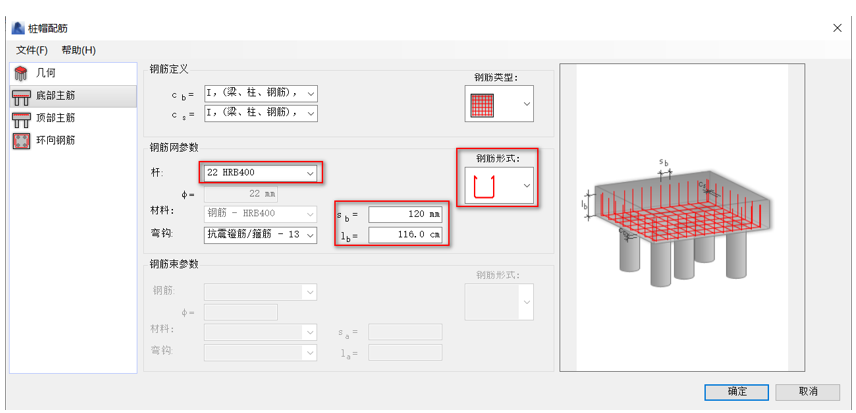856x413 pixels.
Task: Select the 底部主筋 bottom rebar icon
Action: point(21,96)
